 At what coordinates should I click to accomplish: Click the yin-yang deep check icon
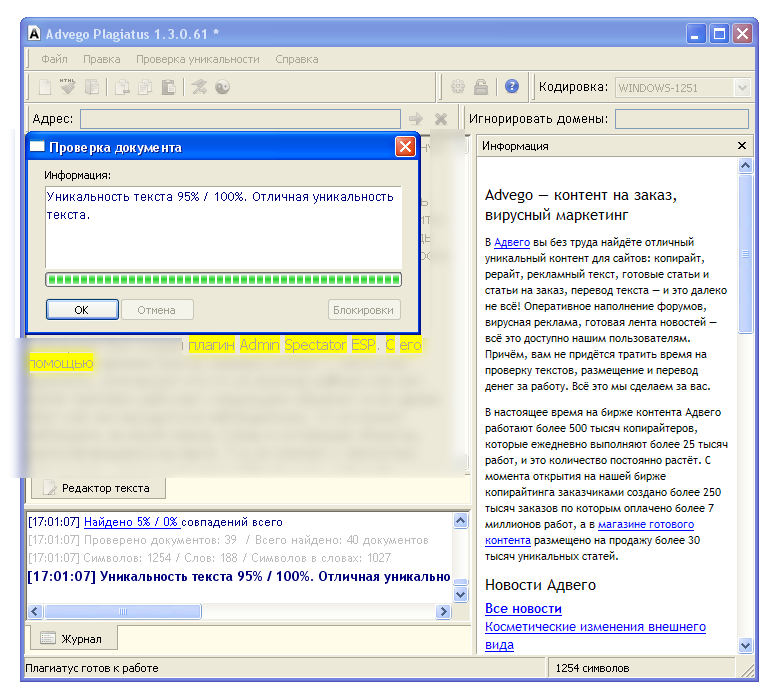[222, 87]
